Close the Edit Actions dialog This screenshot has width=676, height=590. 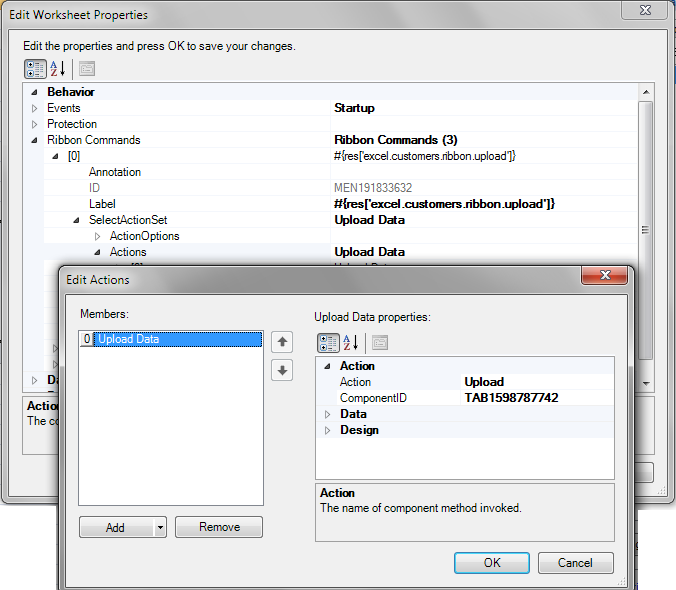[604, 275]
